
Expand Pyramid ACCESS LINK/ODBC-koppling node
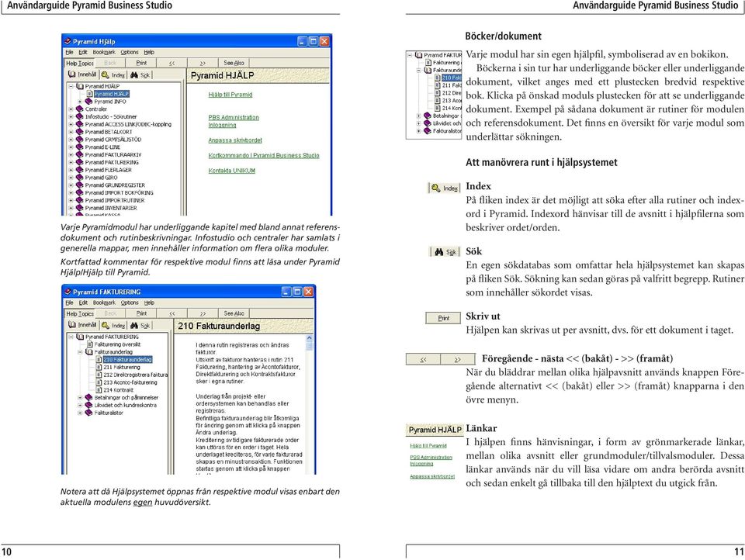coord(71,124)
